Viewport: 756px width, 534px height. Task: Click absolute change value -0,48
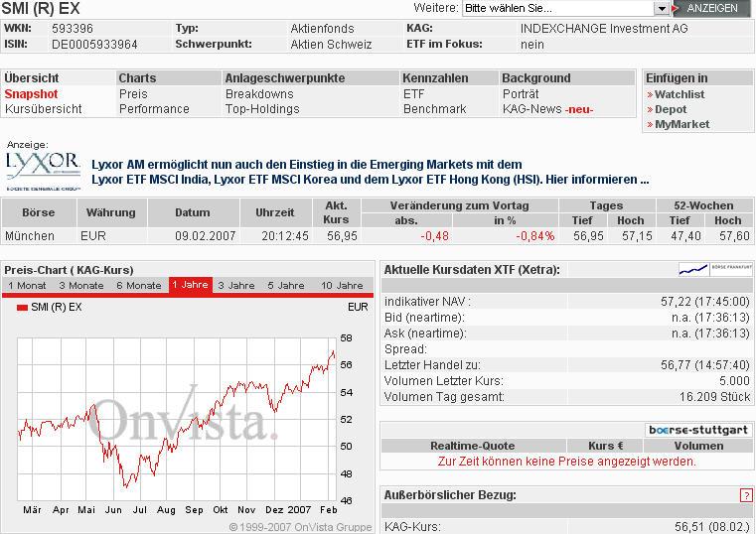(x=434, y=236)
